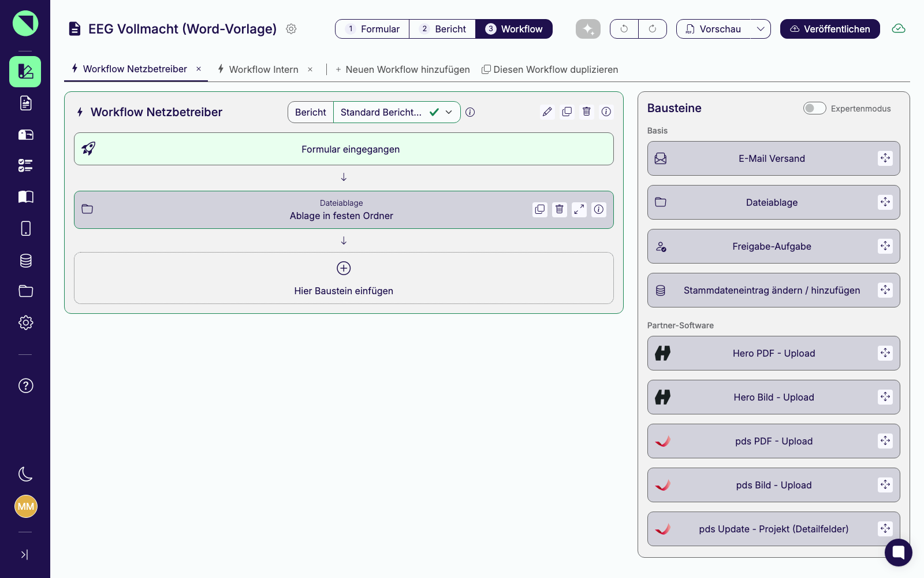Open form settings gear beside title
Screen dimensions: 924x578
[x=291, y=29]
